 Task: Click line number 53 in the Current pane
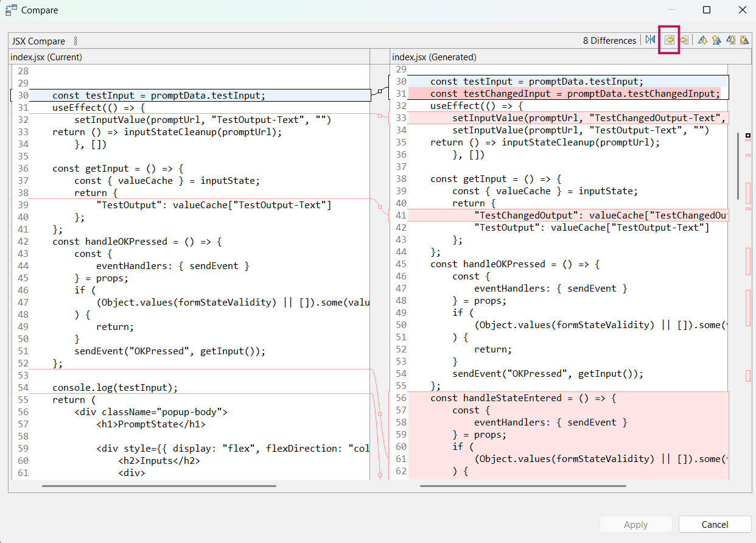coord(23,375)
